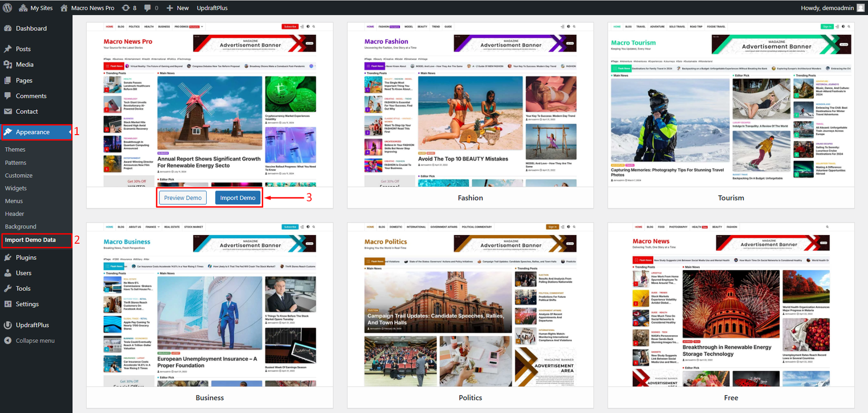868x413 pixels.
Task: Open Users admin page
Action: [x=23, y=273]
